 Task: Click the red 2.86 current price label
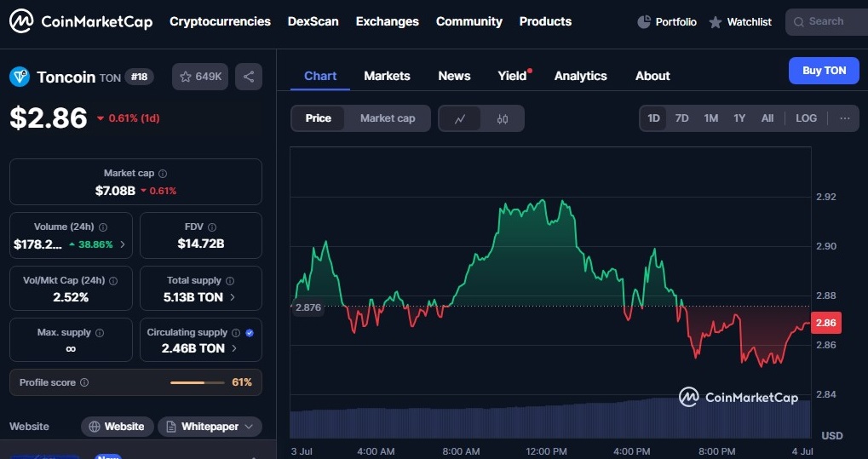click(x=826, y=323)
